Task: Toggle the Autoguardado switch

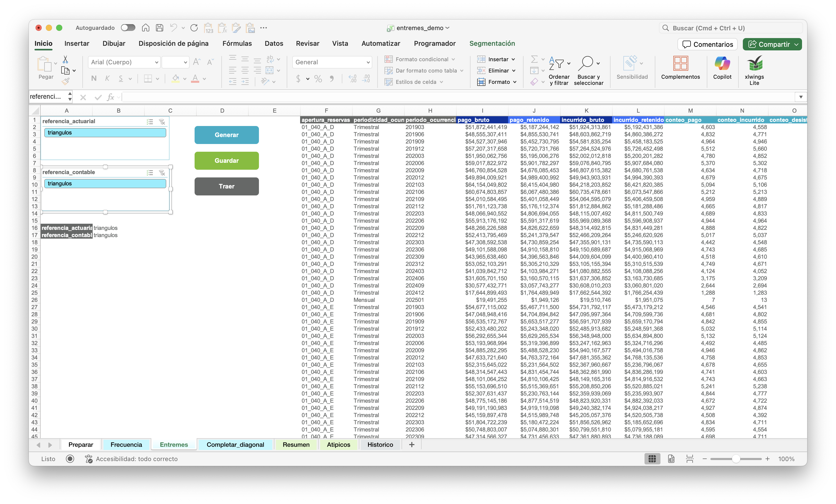Action: tap(128, 28)
